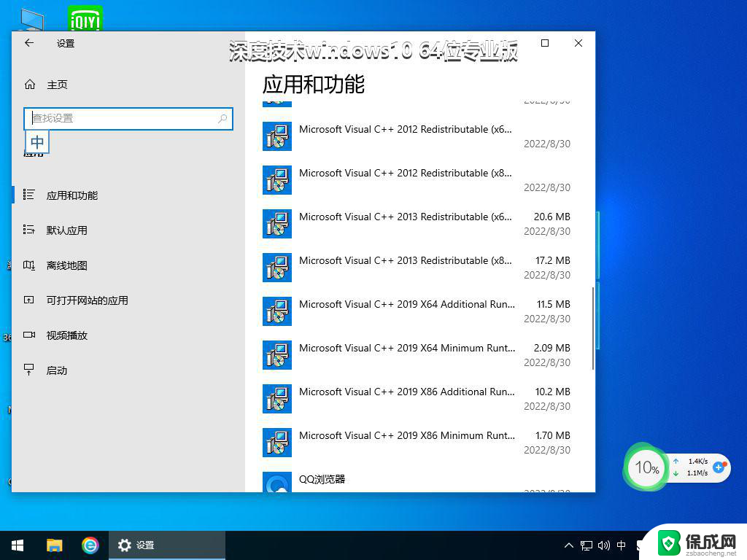Maximize the Settings window
The height and width of the screenshot is (560, 747).
545,43
